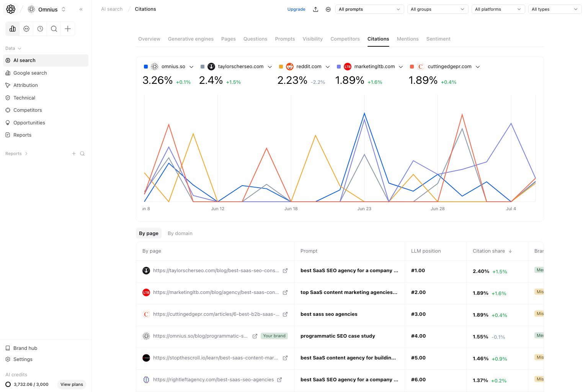Select the By domain view toggle

pos(180,234)
